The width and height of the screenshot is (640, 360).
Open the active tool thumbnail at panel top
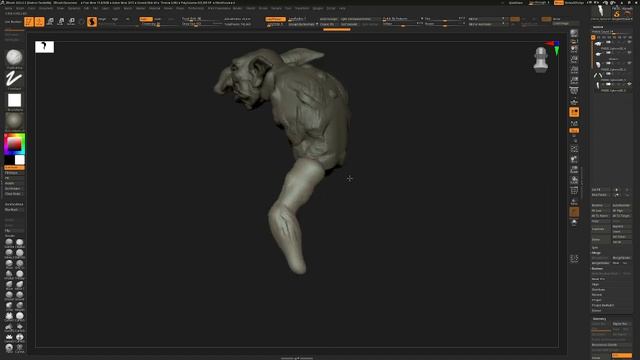pos(600,11)
